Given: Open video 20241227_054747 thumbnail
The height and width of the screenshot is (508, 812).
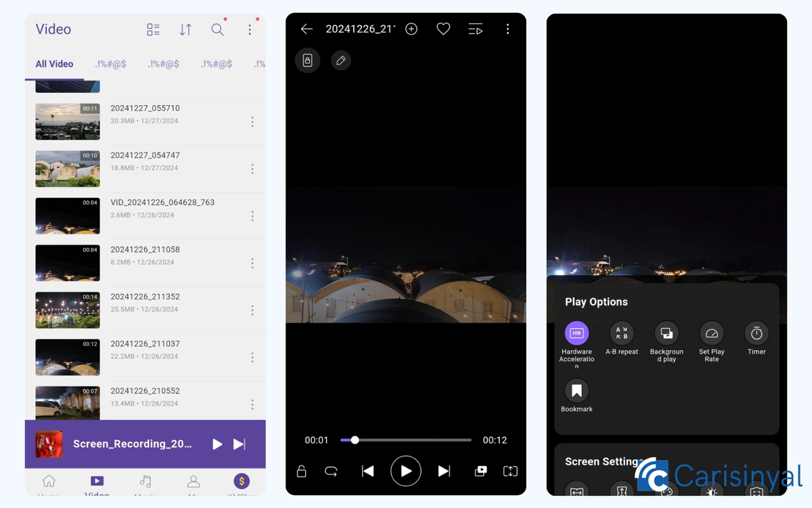Looking at the screenshot, I should coord(68,169).
